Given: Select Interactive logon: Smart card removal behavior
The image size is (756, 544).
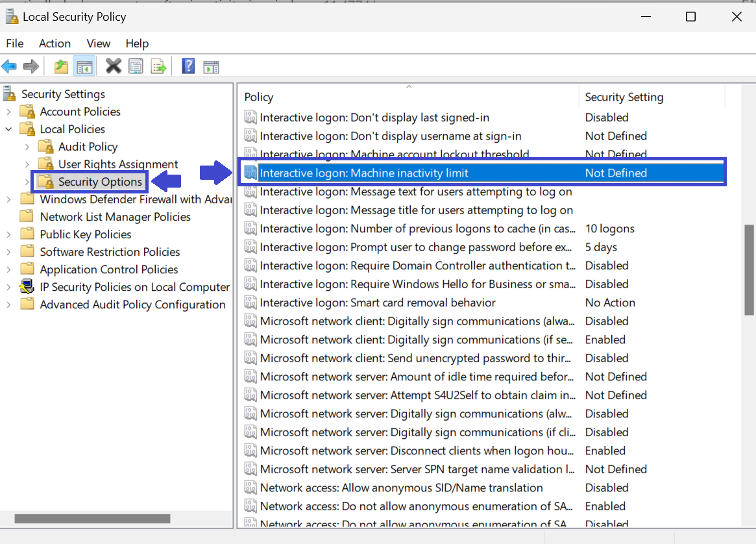Looking at the screenshot, I should pyautogui.click(x=377, y=303).
